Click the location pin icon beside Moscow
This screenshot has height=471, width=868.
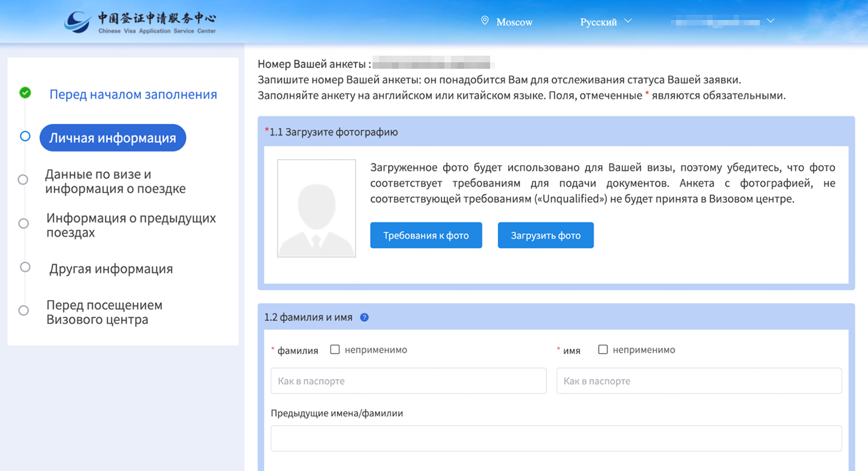tap(485, 21)
